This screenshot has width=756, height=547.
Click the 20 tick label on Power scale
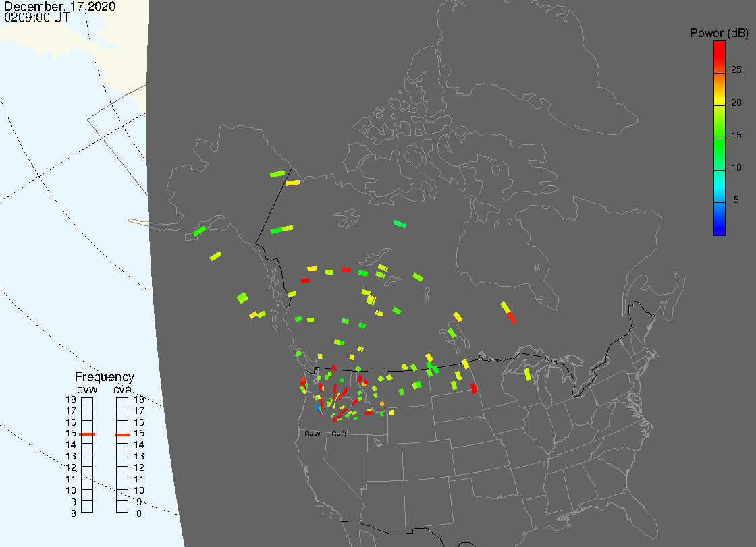coord(736,103)
